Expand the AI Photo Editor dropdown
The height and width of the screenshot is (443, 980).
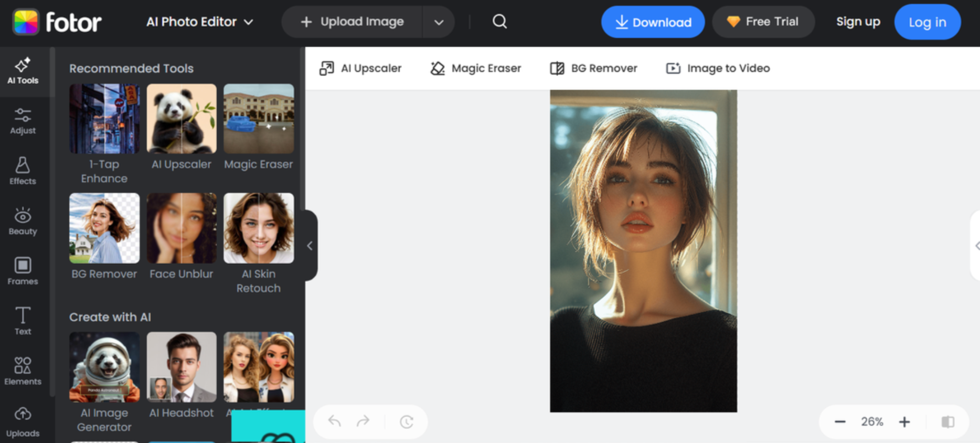coord(200,22)
